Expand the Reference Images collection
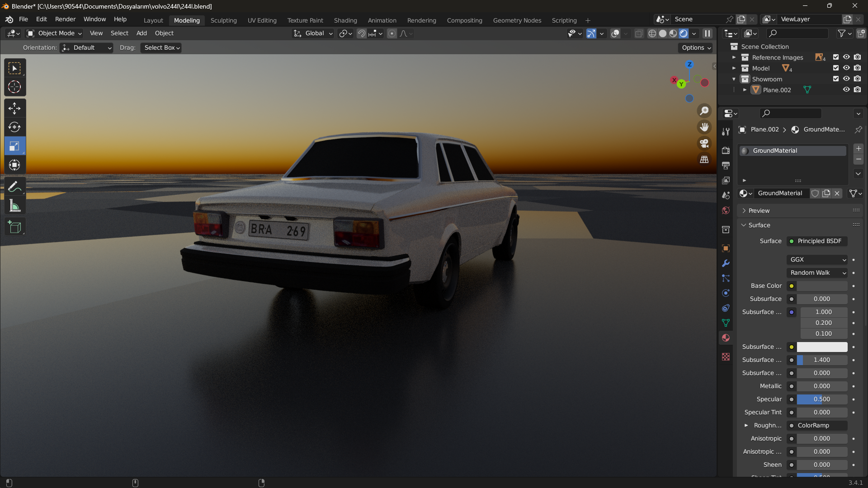 734,57
